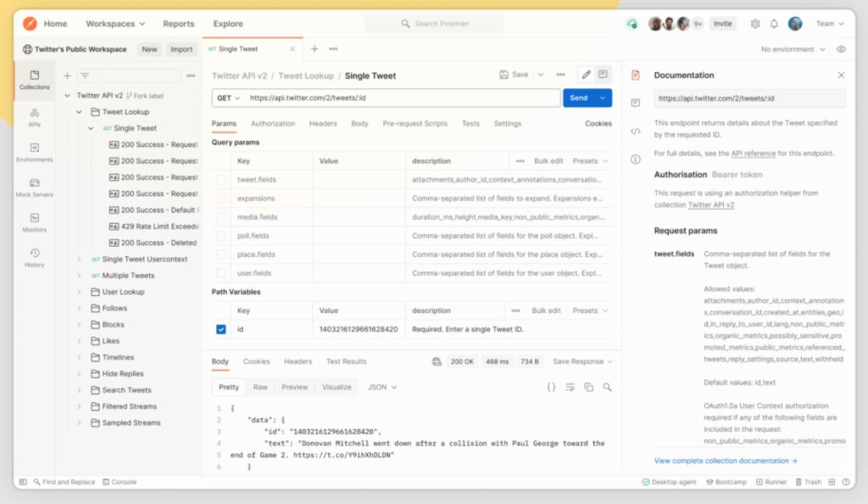Add a new request tab with plus
This screenshot has width=868, height=504.
point(314,48)
